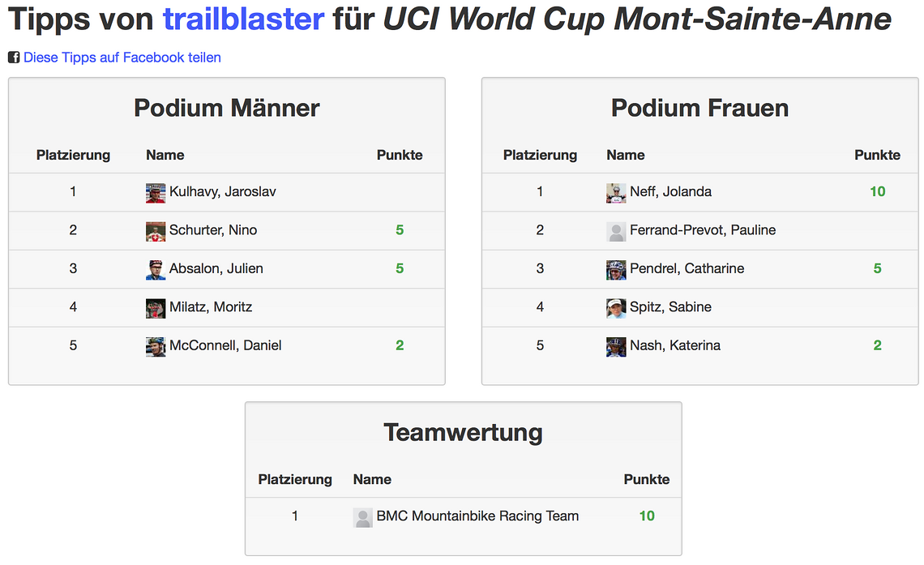The height and width of the screenshot is (565, 924).
Task: Click Jaroslav Kulhavy's avatar thumbnail
Action: coord(156,193)
